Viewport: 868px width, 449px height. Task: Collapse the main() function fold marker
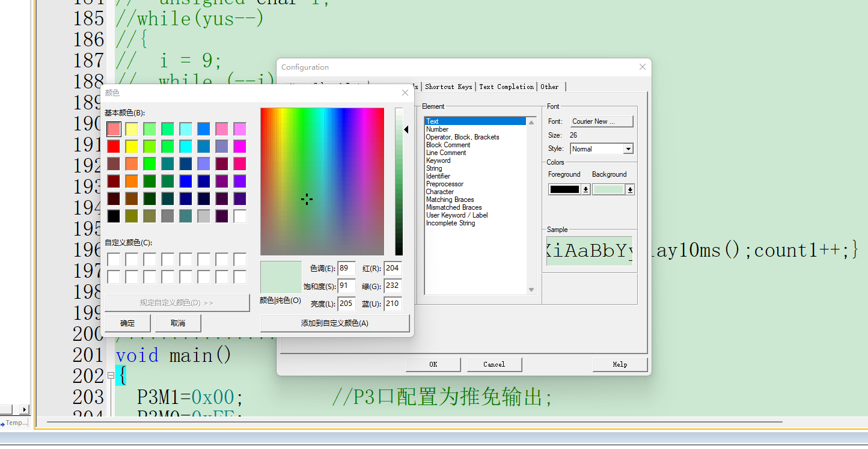[x=110, y=375]
